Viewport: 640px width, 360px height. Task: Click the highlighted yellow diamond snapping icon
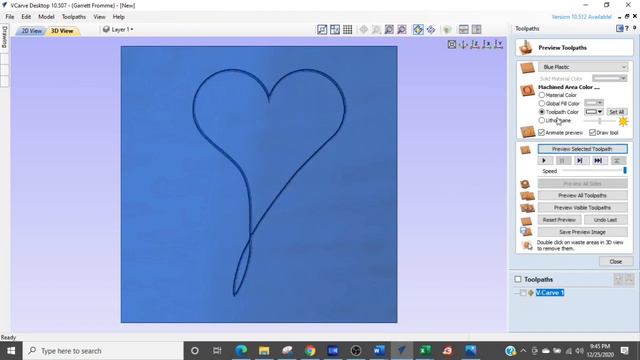(418, 29)
